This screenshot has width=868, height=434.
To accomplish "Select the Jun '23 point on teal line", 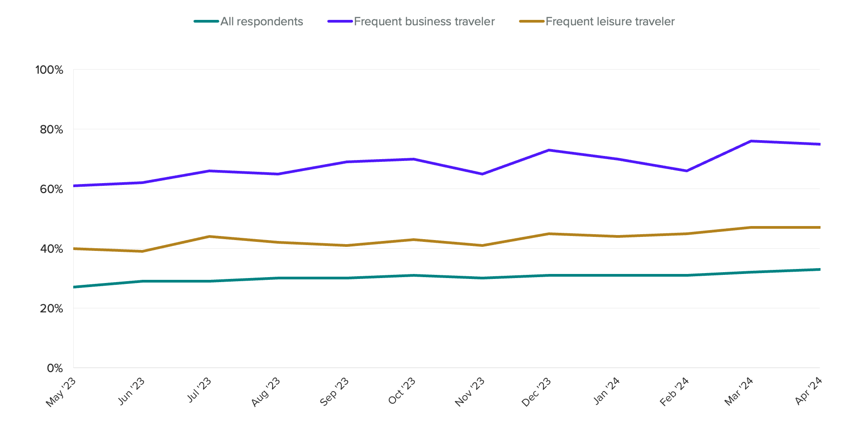I will [x=142, y=281].
